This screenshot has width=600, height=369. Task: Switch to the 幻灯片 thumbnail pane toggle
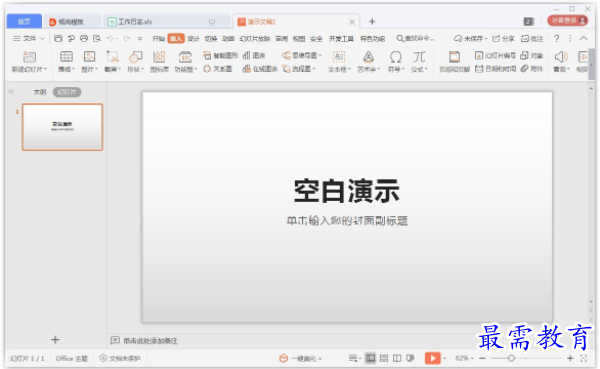67,92
